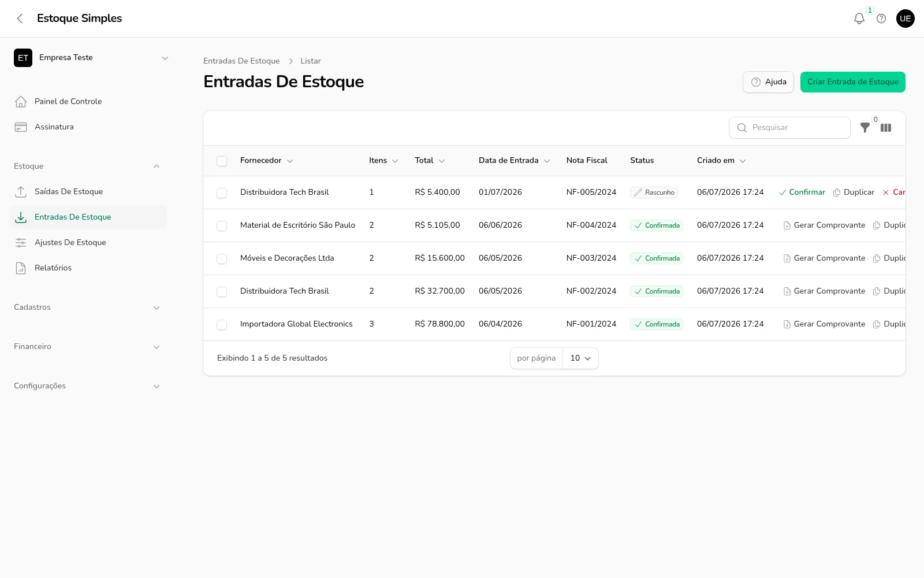
Task: Click the Saídas De Estoque upload icon
Action: click(21, 192)
